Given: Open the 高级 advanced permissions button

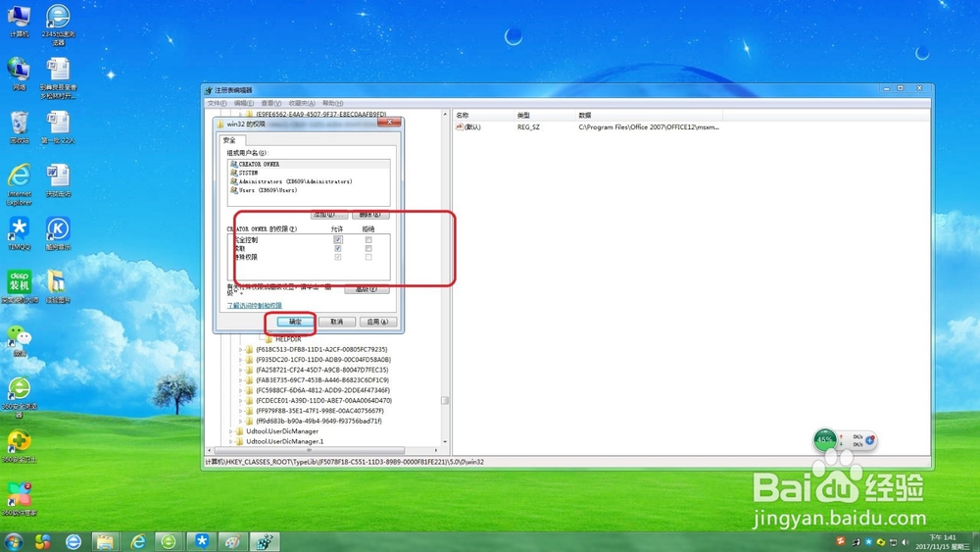Looking at the screenshot, I should 367,289.
